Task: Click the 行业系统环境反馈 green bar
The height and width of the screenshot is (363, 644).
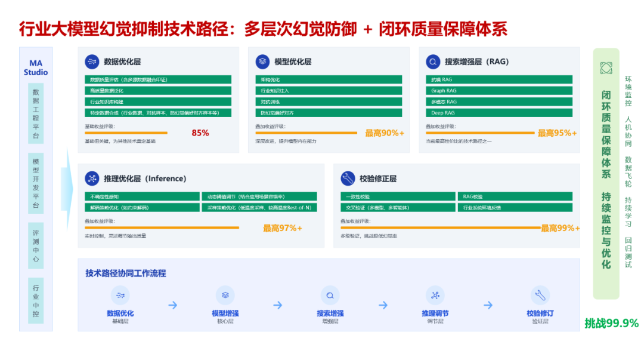Action: [515, 208]
